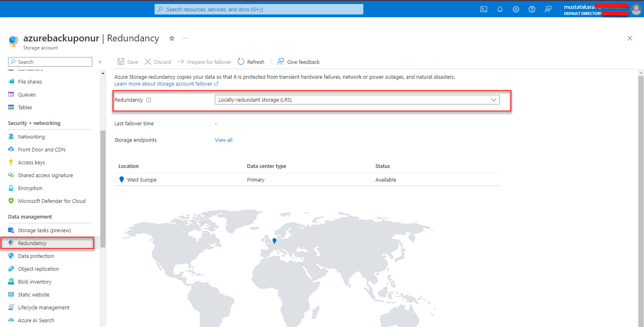
Task: Collapse the left sidebar menu
Action: (100, 62)
